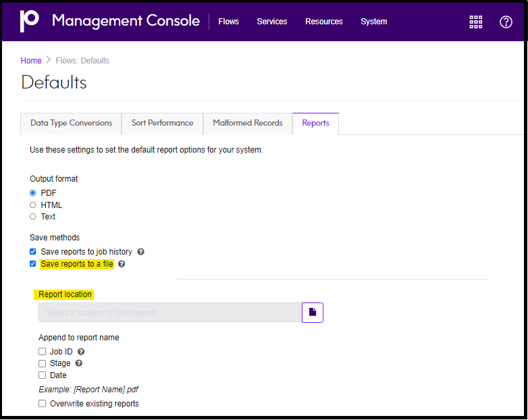Switch to Data Type Conversions tab

coord(71,124)
